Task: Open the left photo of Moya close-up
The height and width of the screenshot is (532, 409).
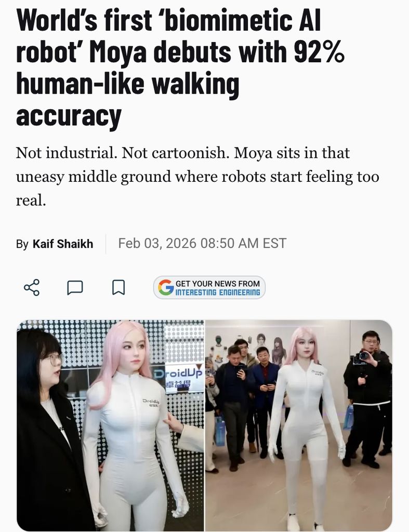Action: pos(110,425)
